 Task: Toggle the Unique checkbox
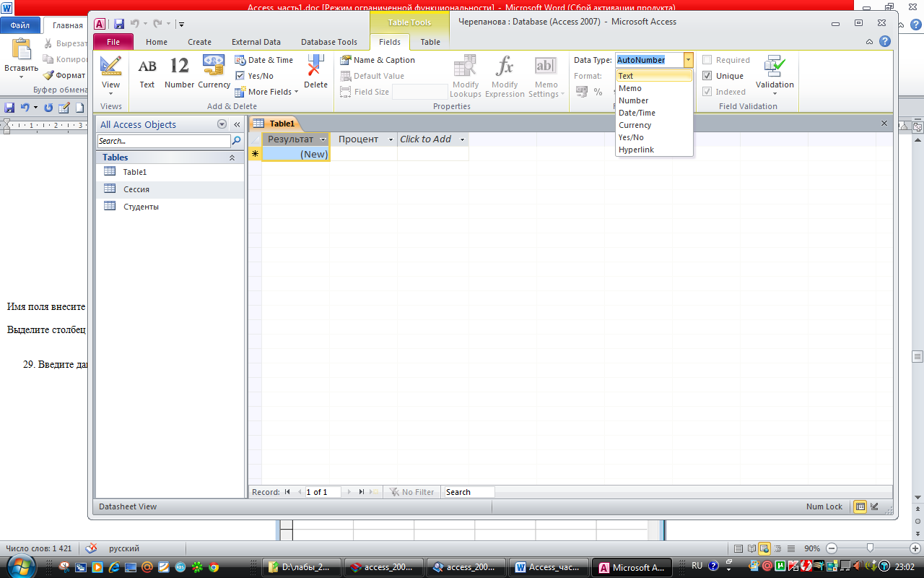707,76
